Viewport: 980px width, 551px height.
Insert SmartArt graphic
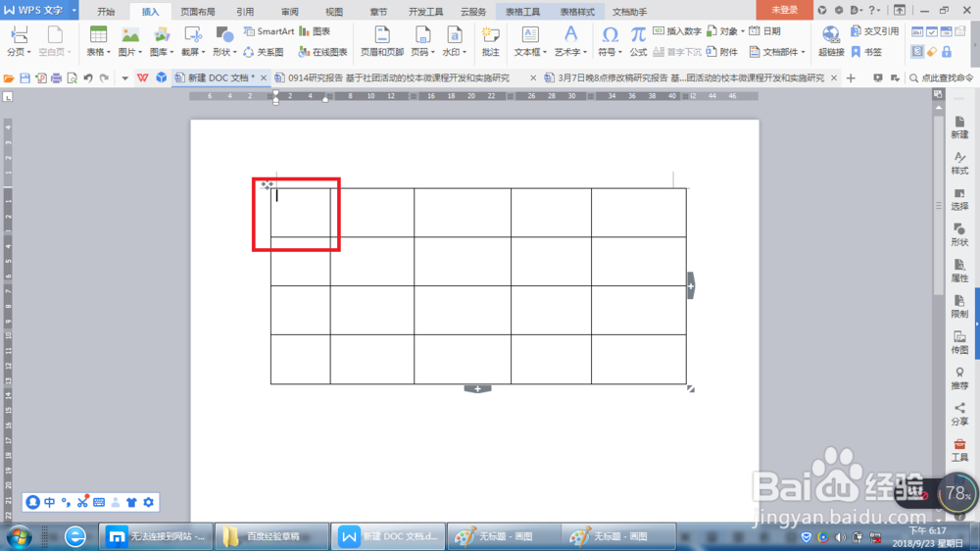pos(269,31)
